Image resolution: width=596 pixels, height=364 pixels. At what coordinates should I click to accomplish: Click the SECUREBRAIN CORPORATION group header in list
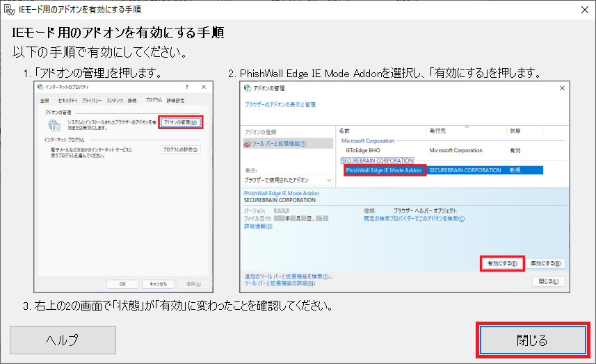(x=377, y=160)
